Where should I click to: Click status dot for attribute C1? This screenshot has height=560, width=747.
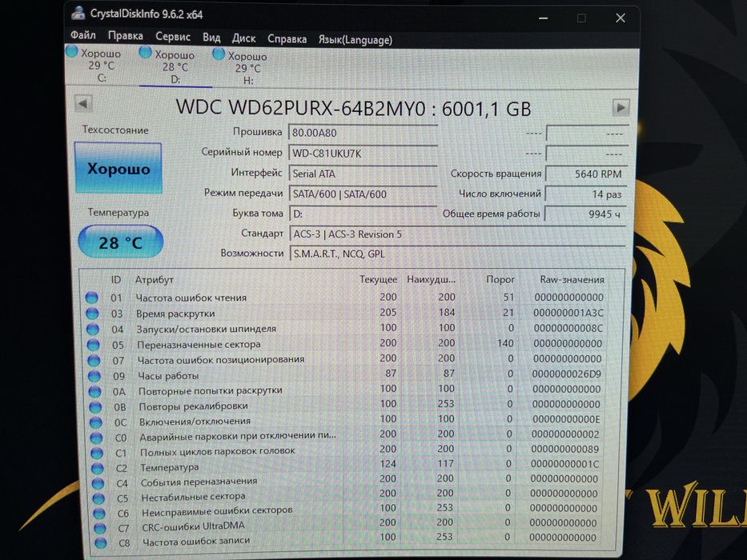[97, 453]
